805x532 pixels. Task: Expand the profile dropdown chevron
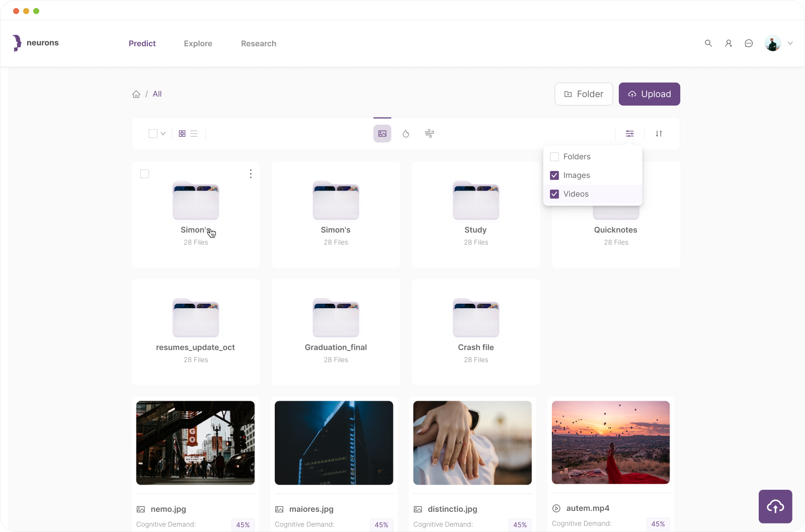790,43
